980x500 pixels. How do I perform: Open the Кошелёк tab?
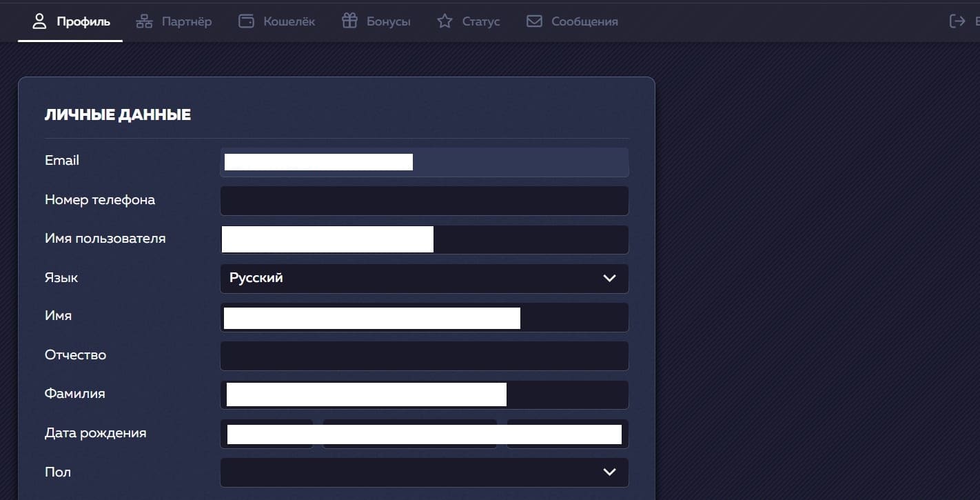click(289, 21)
